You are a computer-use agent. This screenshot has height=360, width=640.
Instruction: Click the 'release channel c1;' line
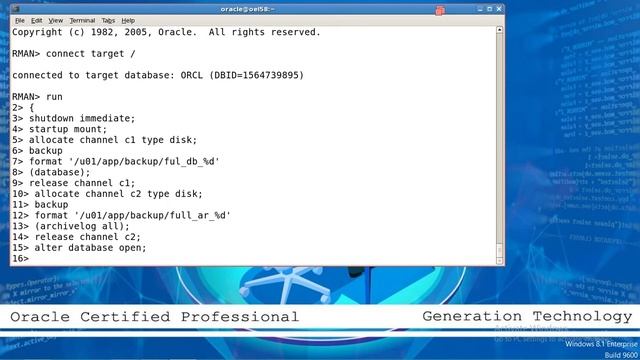pos(73,183)
